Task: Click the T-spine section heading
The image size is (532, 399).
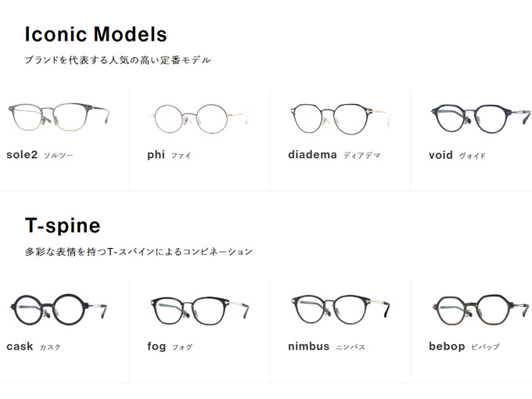Action: pyautogui.click(x=63, y=226)
